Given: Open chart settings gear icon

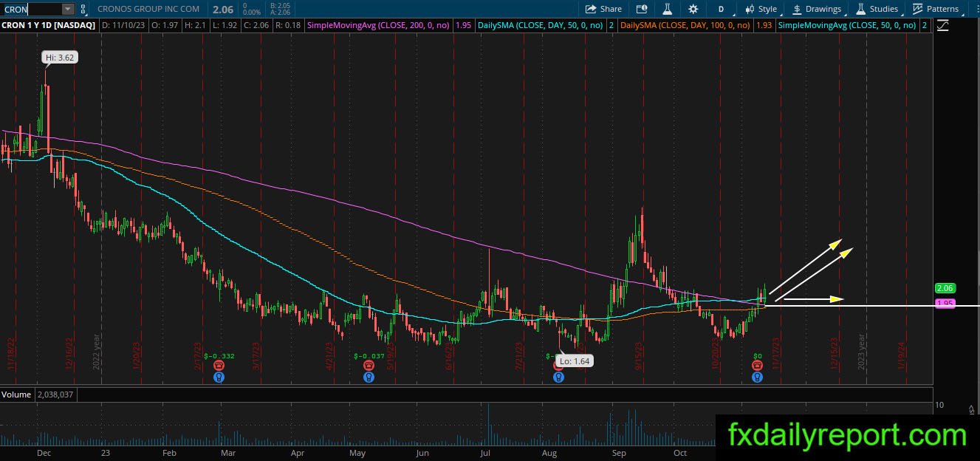Looking at the screenshot, I should click(693, 9).
